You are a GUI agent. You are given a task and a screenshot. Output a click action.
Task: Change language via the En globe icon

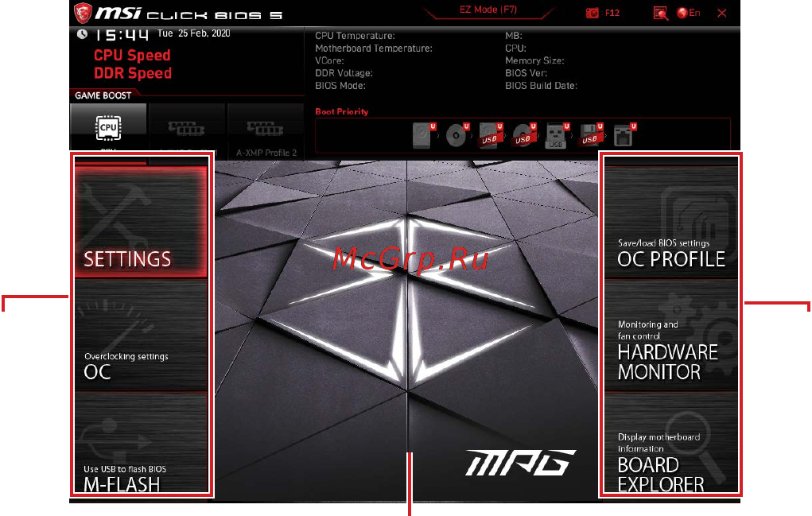click(690, 13)
